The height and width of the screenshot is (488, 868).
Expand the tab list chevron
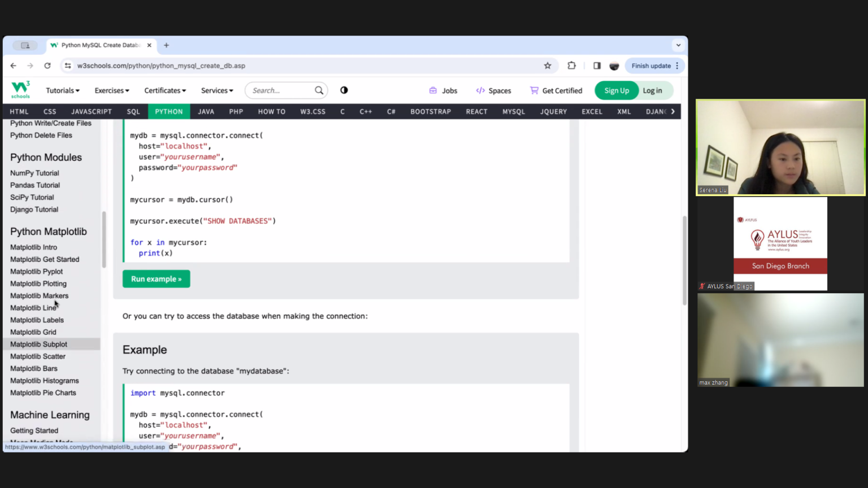tap(678, 45)
